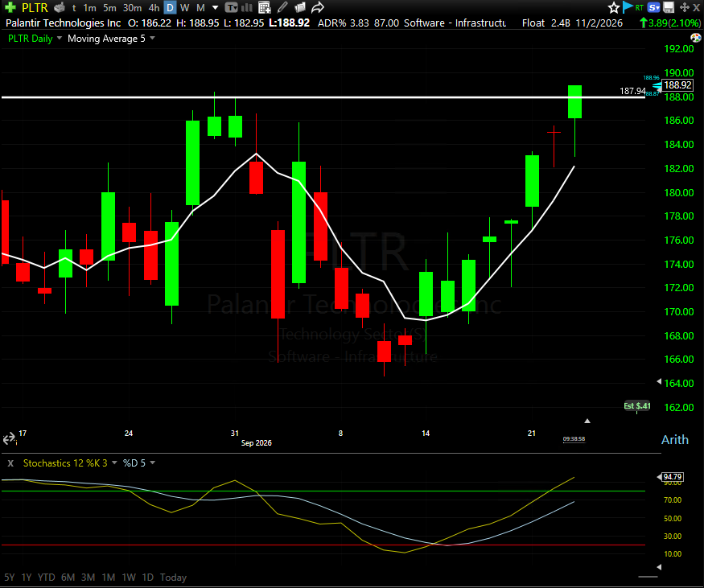Click the left-pointing arrow marker near 164.00
Viewport: 704px width, 588px height.
pos(659,381)
